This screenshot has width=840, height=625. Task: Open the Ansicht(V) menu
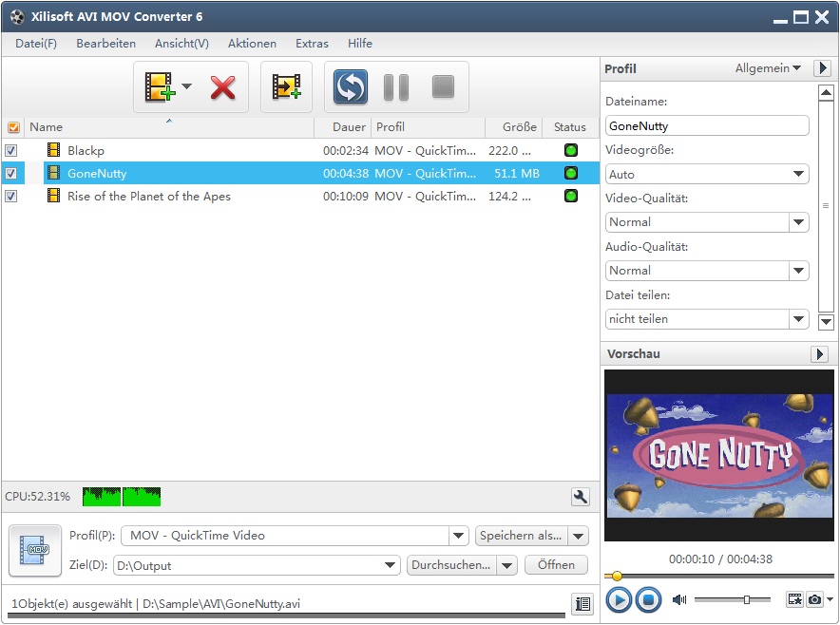click(x=181, y=44)
